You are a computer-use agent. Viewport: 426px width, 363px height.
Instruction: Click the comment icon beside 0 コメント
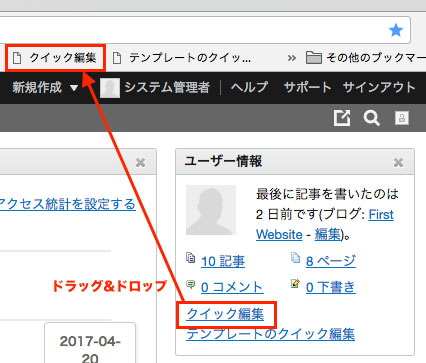(x=190, y=284)
